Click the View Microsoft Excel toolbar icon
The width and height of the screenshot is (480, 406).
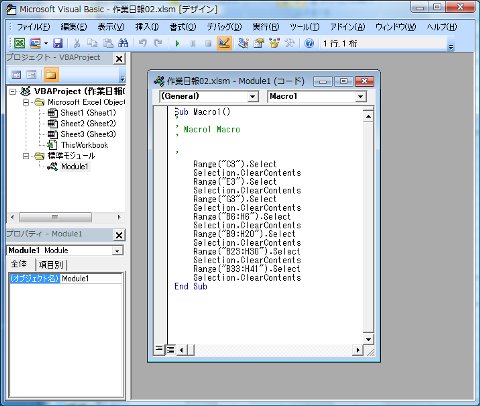click(19, 43)
